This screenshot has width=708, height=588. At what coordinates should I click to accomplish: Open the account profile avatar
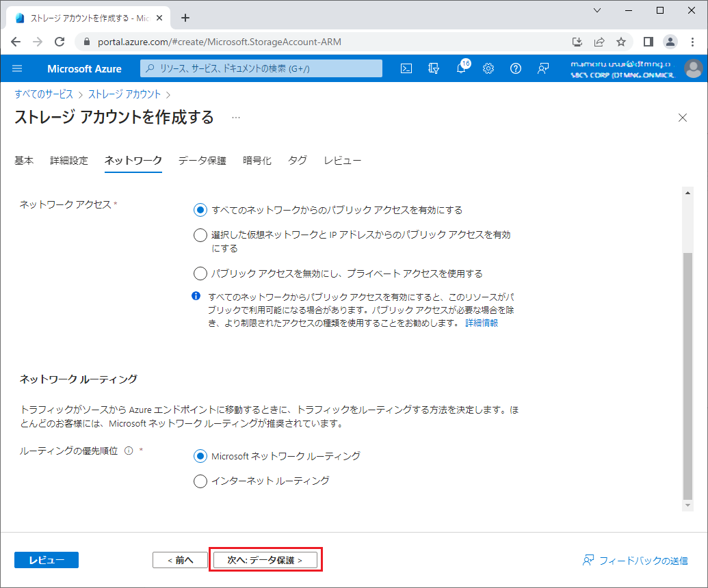pos(693,68)
